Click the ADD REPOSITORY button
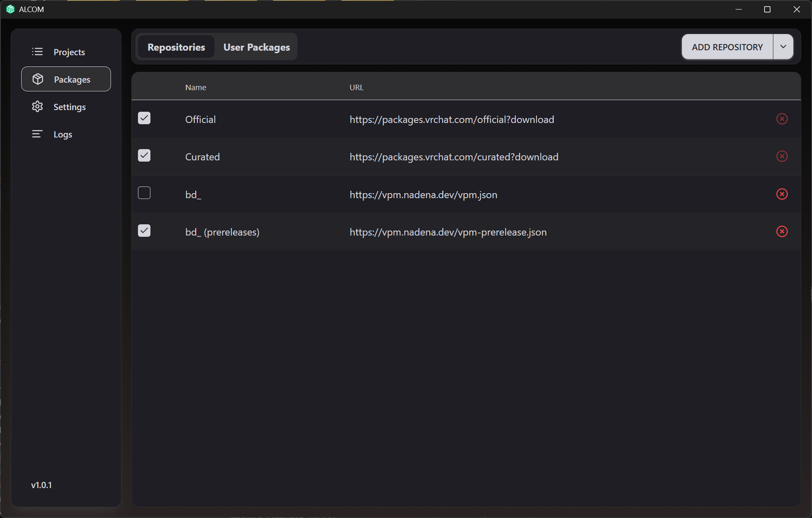 [x=727, y=47]
